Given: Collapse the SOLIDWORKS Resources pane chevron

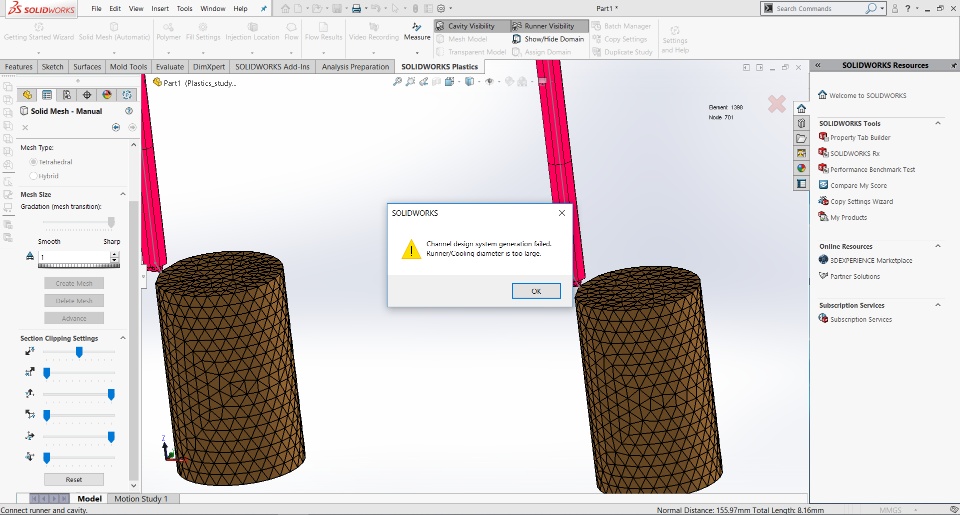Looking at the screenshot, I should (x=817, y=65).
